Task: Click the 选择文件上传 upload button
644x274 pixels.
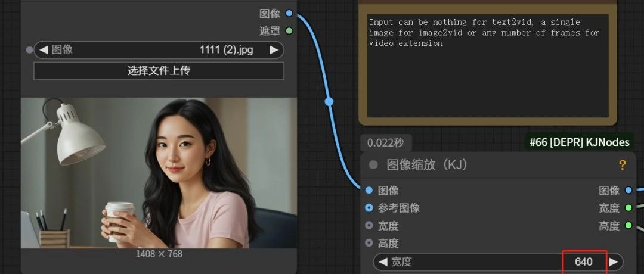Action: point(159,71)
